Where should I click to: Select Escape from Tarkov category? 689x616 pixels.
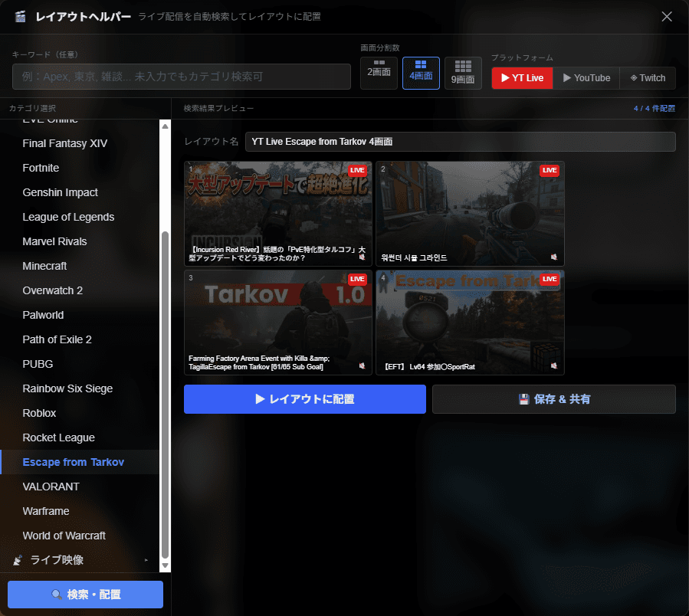pyautogui.click(x=80, y=462)
